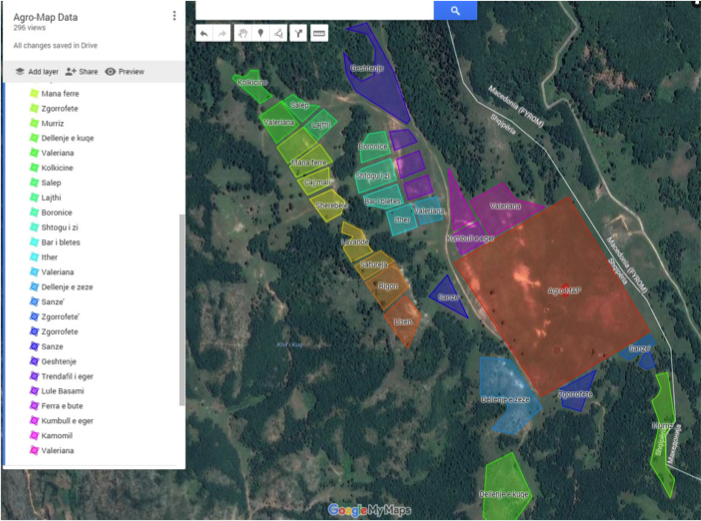Open the three-dot map options menu
Viewport: 701px width, 521px height.
(x=174, y=16)
